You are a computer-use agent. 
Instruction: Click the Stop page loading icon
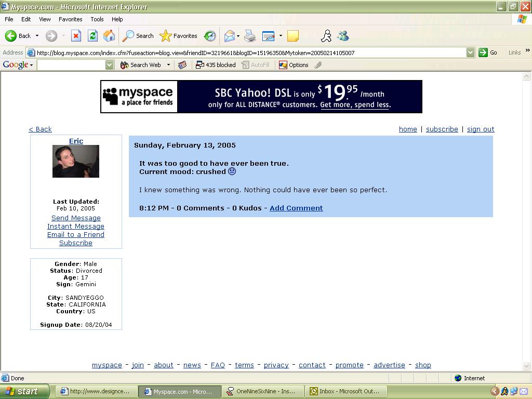[x=76, y=36]
